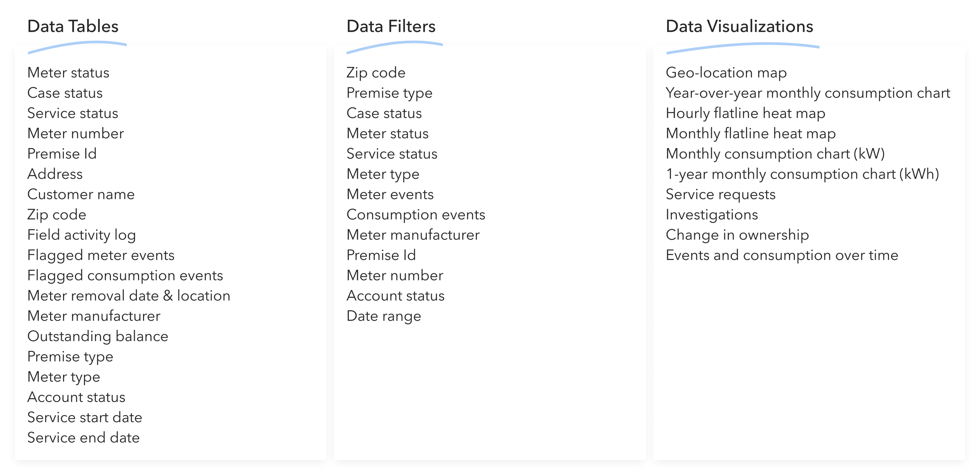980x475 pixels.
Task: Select the Data Filters heading
Action: (391, 26)
